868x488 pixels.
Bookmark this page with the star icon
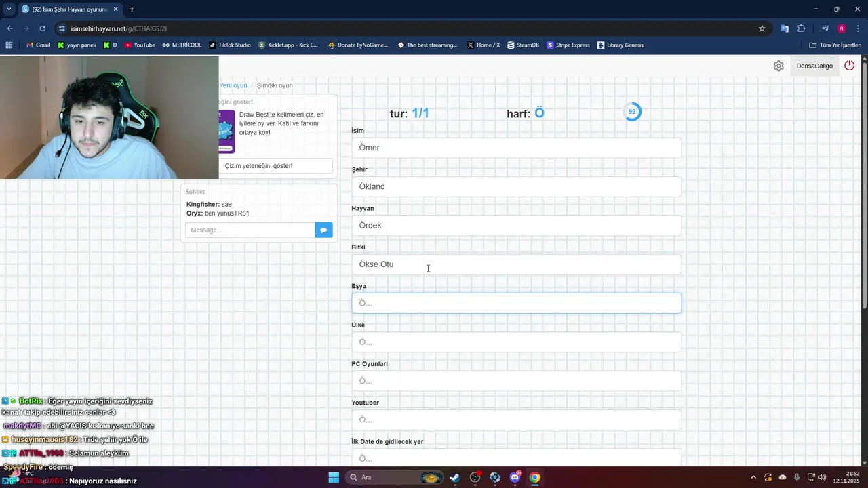click(x=762, y=28)
